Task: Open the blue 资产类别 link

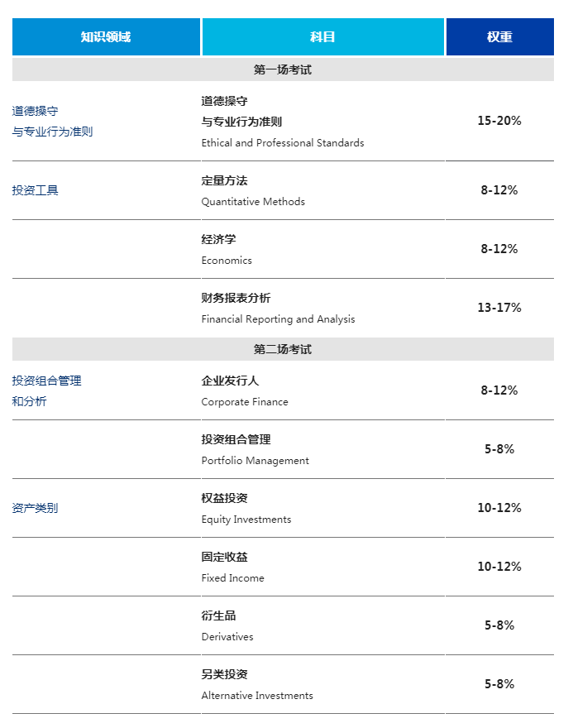Action: [36, 508]
